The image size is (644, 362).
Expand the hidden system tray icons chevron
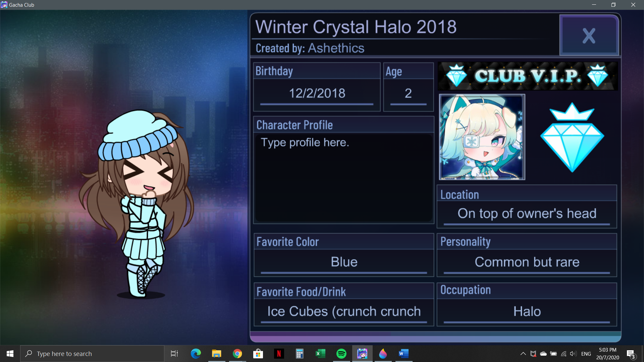pos(523,354)
